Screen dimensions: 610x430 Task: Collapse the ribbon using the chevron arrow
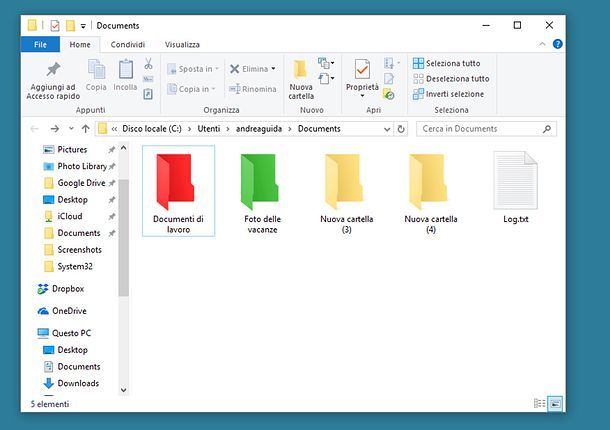coord(541,44)
